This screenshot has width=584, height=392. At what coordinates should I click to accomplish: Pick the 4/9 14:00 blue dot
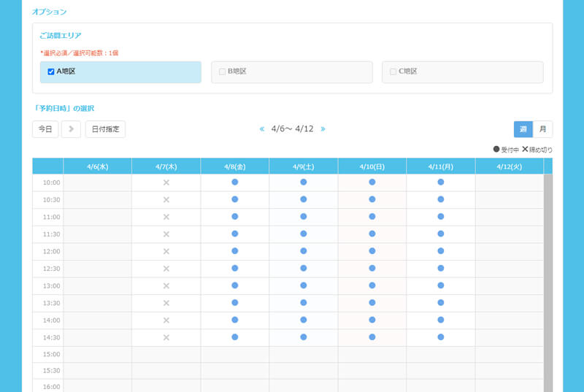point(304,320)
